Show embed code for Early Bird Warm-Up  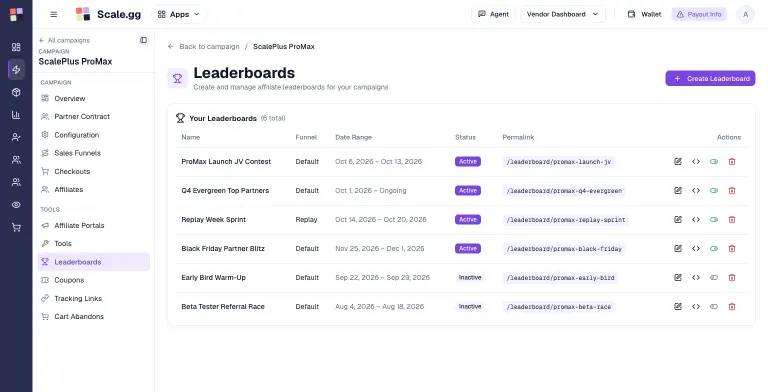(x=696, y=277)
